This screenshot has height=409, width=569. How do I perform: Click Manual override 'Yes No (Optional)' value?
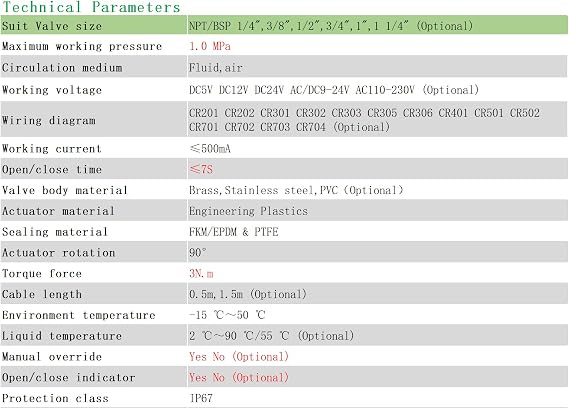pos(239,357)
